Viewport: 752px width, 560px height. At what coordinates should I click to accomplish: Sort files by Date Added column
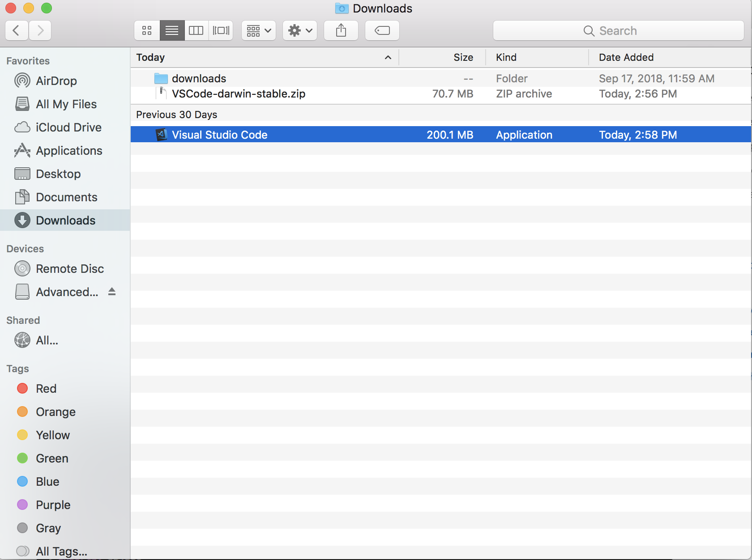pyautogui.click(x=626, y=57)
